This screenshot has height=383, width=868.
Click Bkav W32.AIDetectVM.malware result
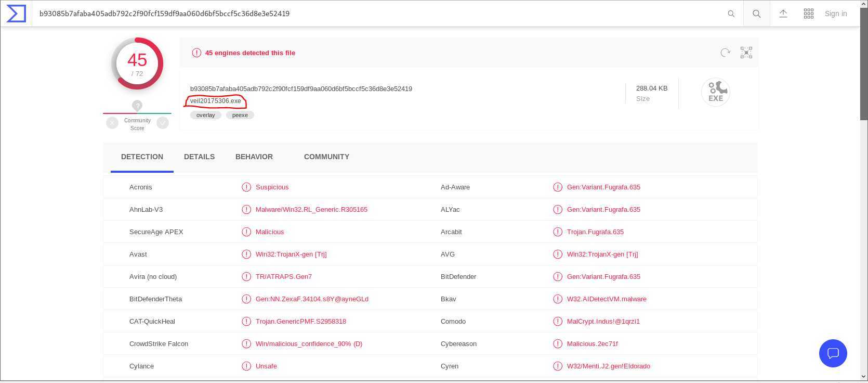pyautogui.click(x=607, y=299)
